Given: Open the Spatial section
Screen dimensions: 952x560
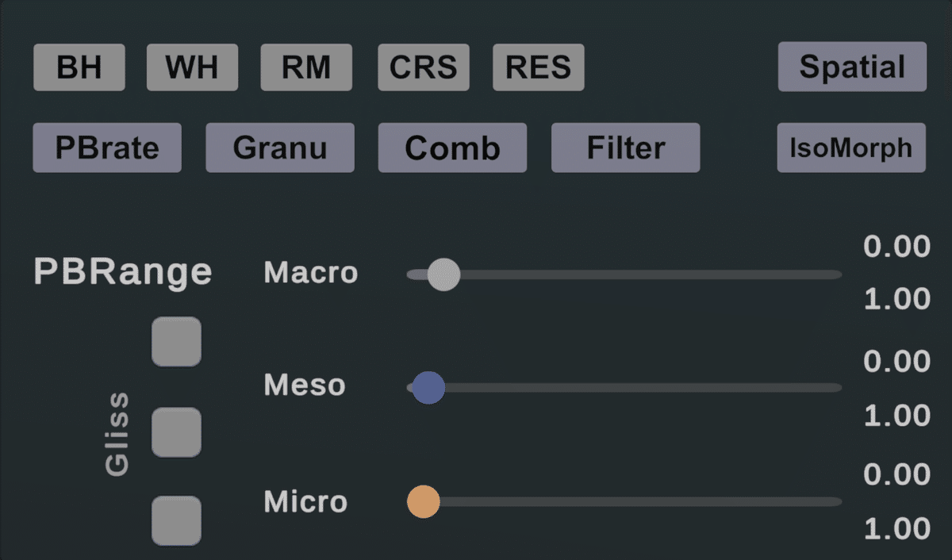Looking at the screenshot, I should pyautogui.click(x=852, y=67).
